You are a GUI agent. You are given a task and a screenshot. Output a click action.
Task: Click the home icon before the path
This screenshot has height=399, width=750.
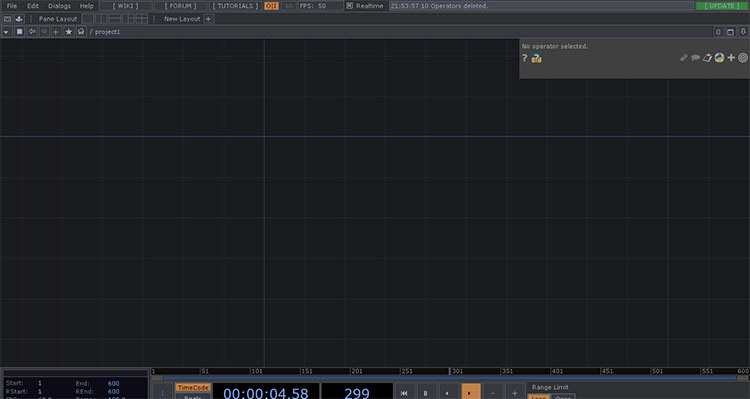(x=81, y=32)
